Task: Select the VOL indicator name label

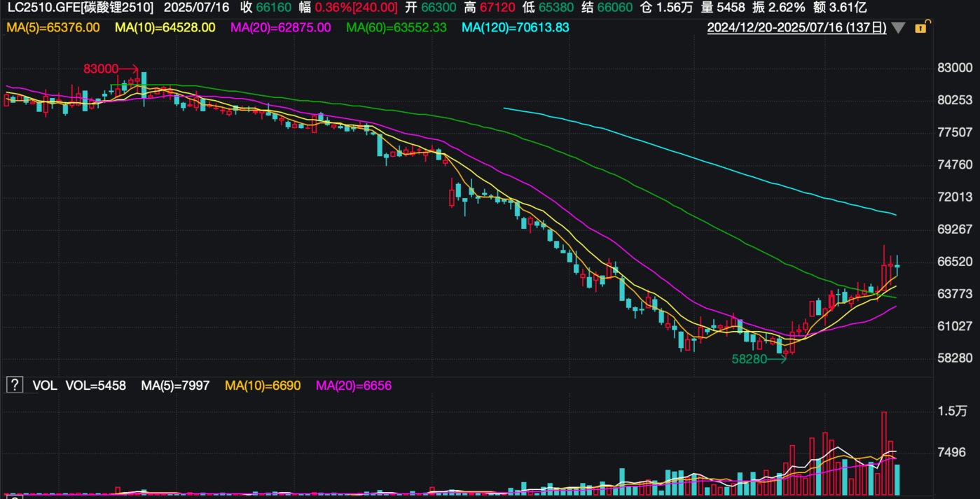Action: tap(44, 385)
